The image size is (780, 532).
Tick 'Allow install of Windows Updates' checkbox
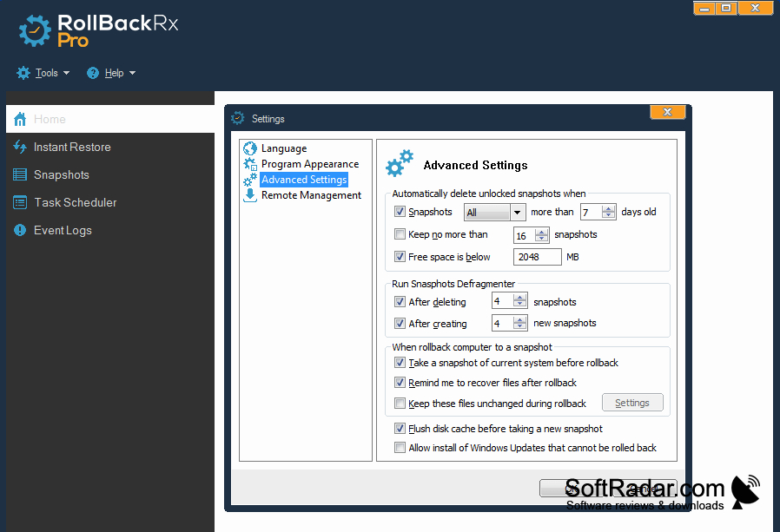point(400,448)
